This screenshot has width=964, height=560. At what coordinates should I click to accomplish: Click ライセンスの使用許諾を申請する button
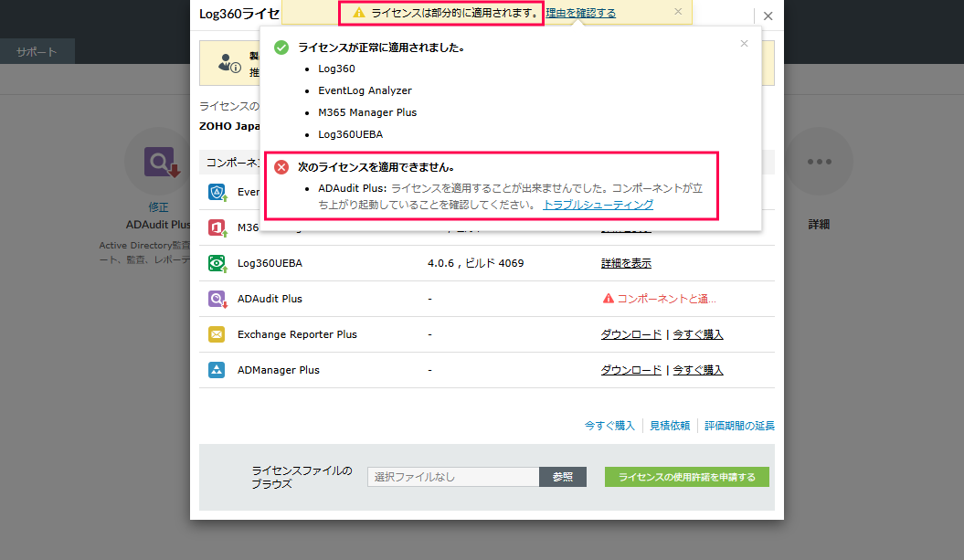pos(687,477)
